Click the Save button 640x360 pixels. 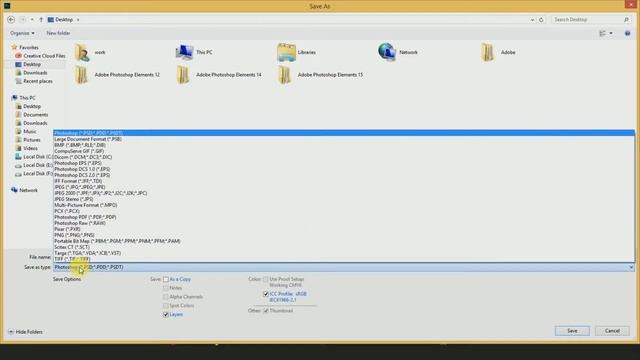[x=572, y=331]
